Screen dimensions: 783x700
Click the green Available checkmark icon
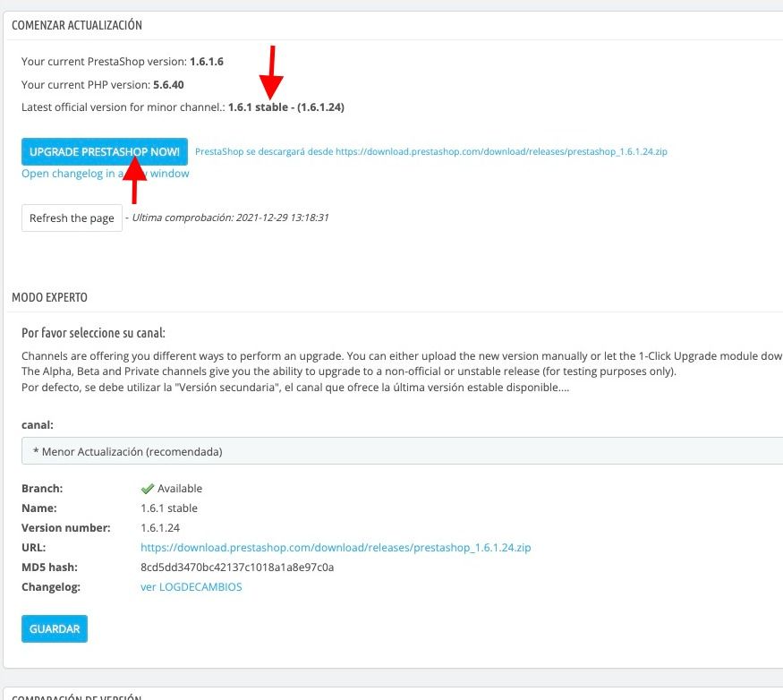pos(147,488)
